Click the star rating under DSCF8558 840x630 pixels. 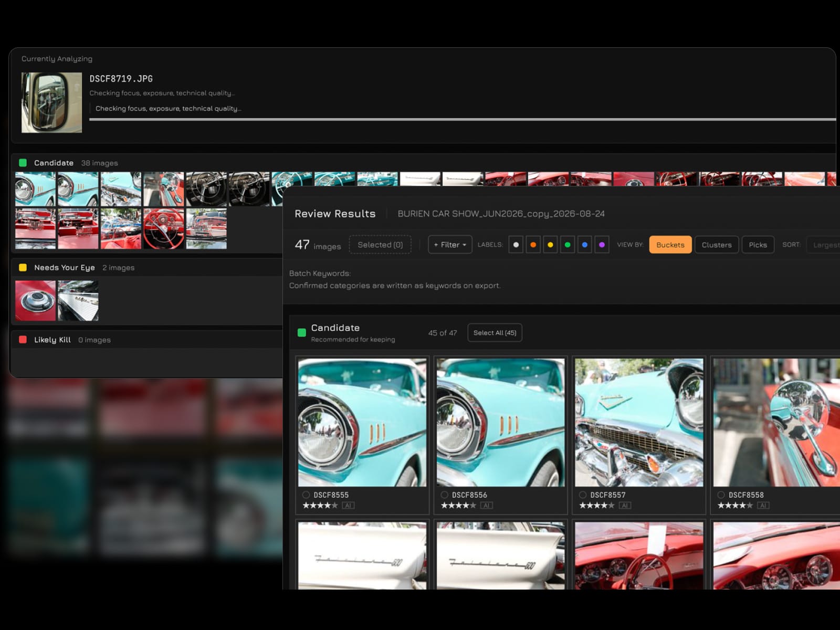point(735,506)
